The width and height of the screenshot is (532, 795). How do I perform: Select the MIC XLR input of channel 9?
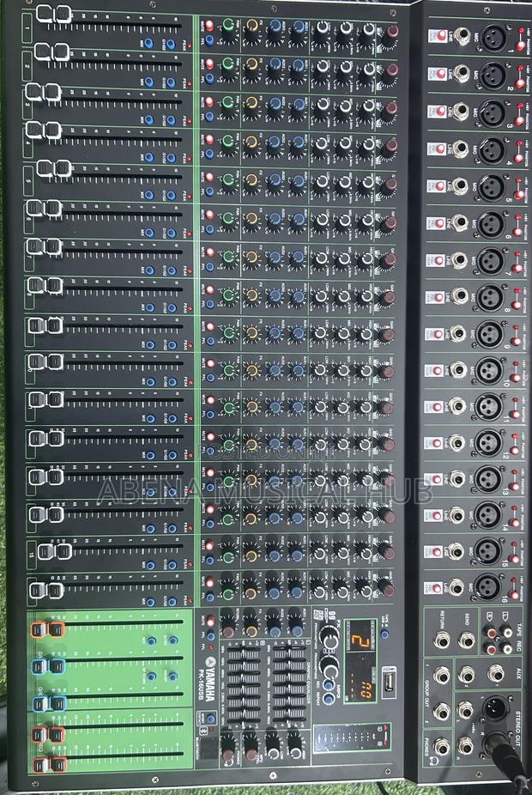[x=490, y=335]
